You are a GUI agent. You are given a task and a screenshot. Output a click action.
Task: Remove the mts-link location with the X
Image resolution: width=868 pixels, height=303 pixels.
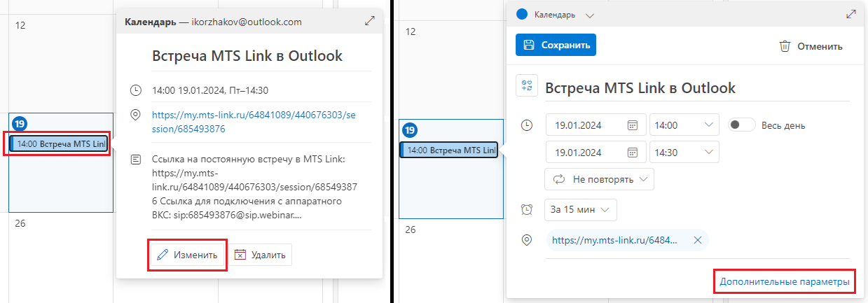coord(697,240)
